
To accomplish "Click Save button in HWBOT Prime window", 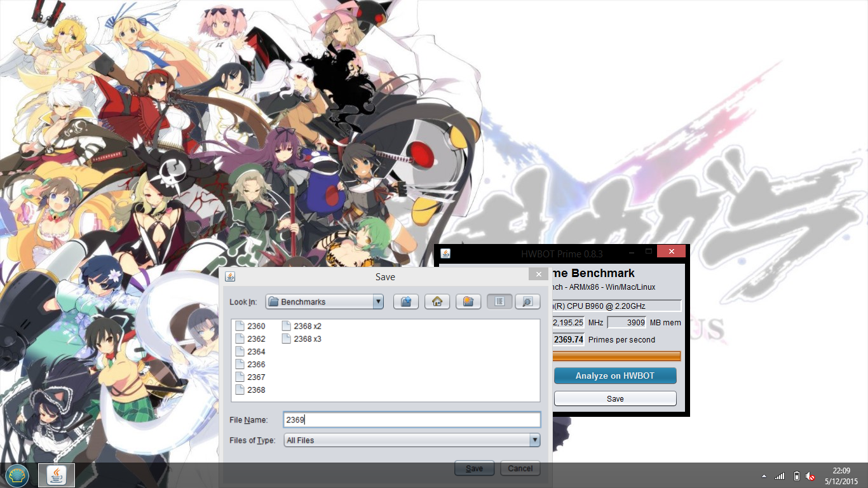I will pyautogui.click(x=615, y=398).
